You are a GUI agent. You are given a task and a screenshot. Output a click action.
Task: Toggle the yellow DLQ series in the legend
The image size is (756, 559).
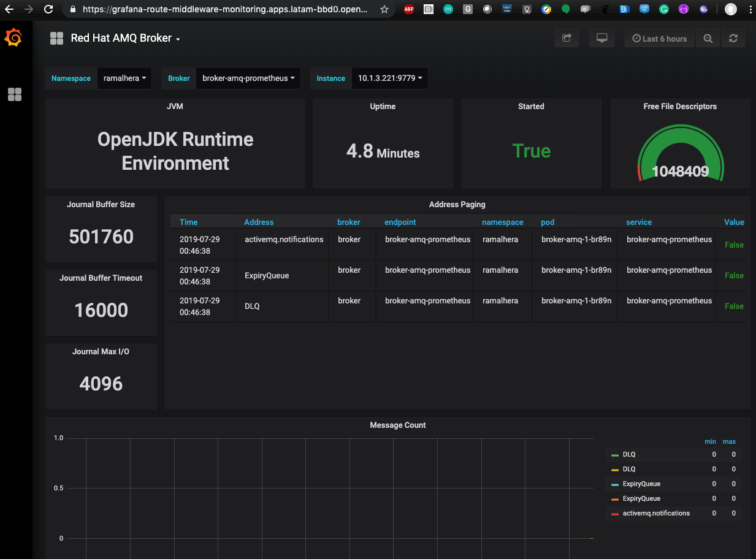click(629, 470)
